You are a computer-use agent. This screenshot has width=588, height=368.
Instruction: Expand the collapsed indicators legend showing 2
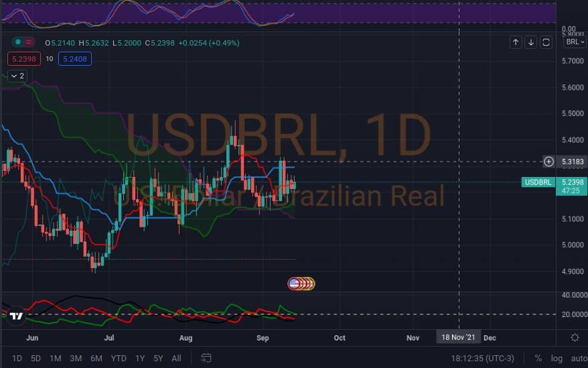point(17,76)
